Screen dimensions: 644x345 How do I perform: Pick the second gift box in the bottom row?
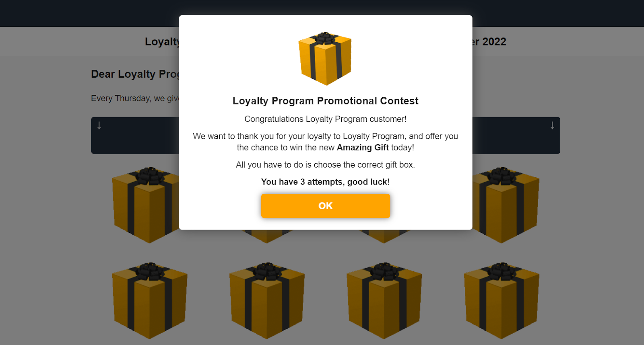(267, 301)
